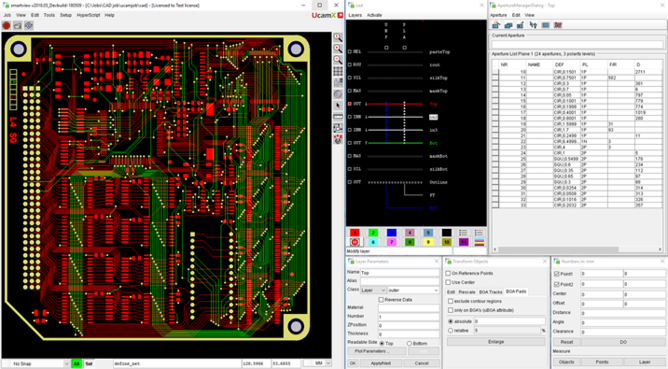Open the Class Layer dropdown
The height and width of the screenshot is (369, 668).
[373, 290]
